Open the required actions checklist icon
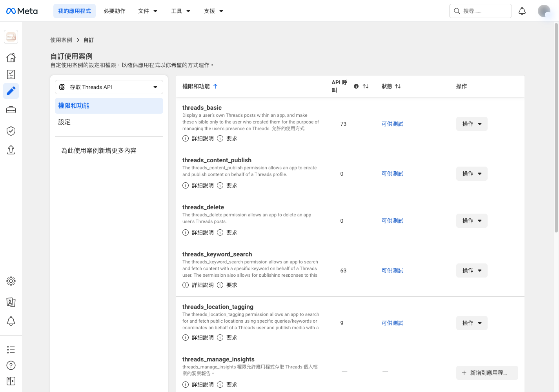The height and width of the screenshot is (392, 559). pyautogui.click(x=11, y=74)
